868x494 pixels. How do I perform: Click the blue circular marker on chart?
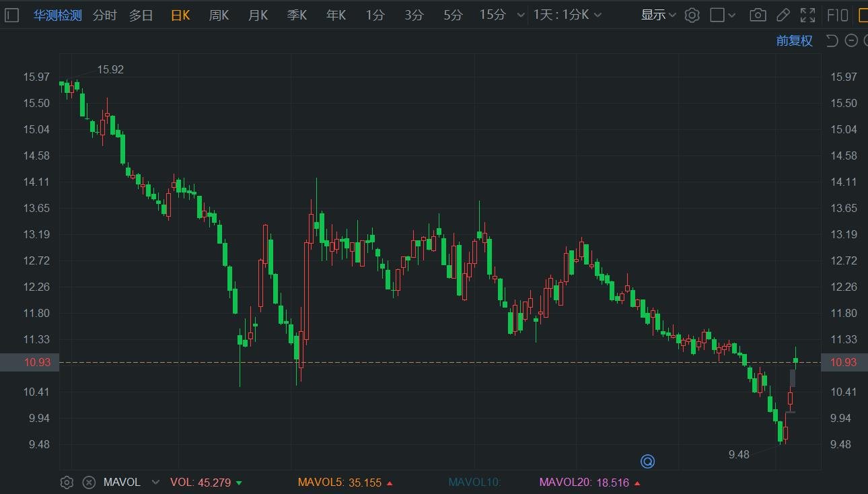(647, 461)
